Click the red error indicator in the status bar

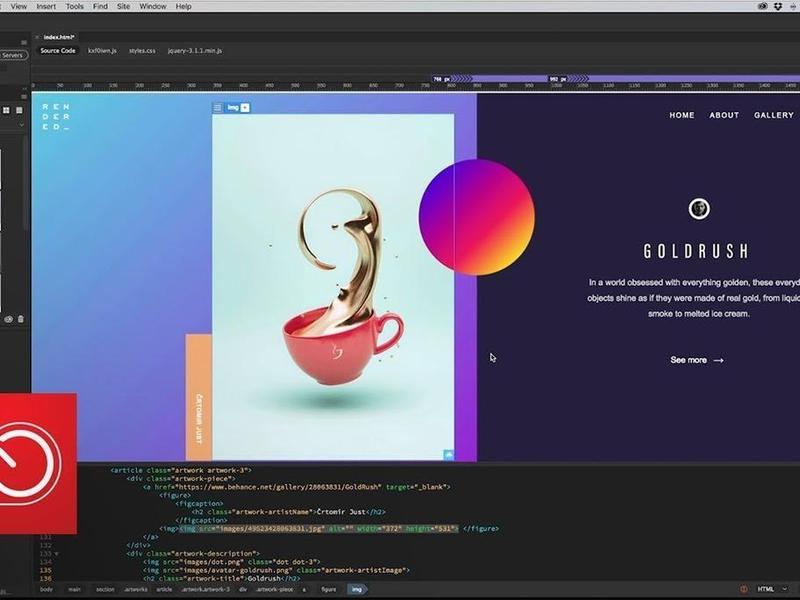click(x=744, y=589)
